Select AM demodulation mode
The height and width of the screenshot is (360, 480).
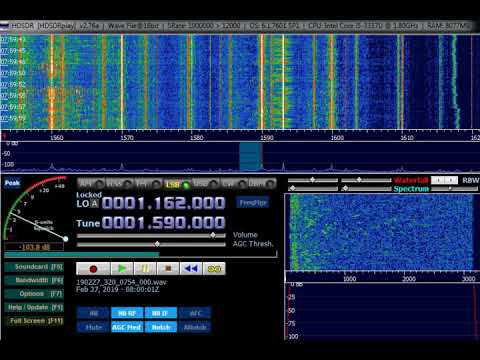coord(91,184)
